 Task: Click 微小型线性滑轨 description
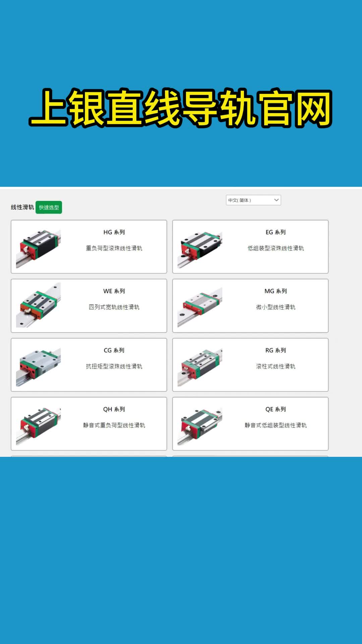click(x=276, y=307)
